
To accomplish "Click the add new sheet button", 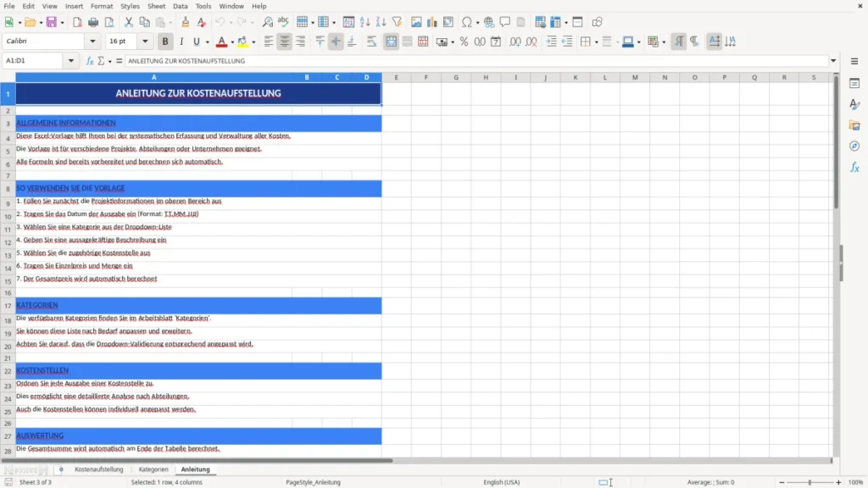I will [61, 469].
